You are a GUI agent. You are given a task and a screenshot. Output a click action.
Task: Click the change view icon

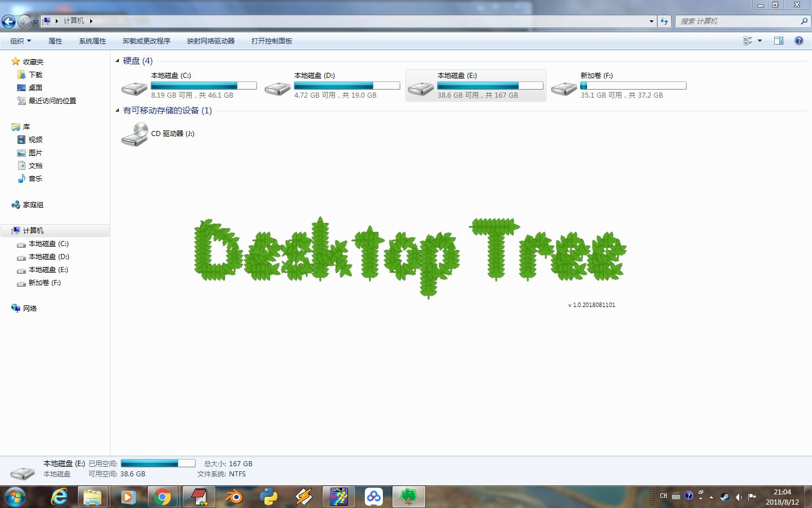click(748, 41)
